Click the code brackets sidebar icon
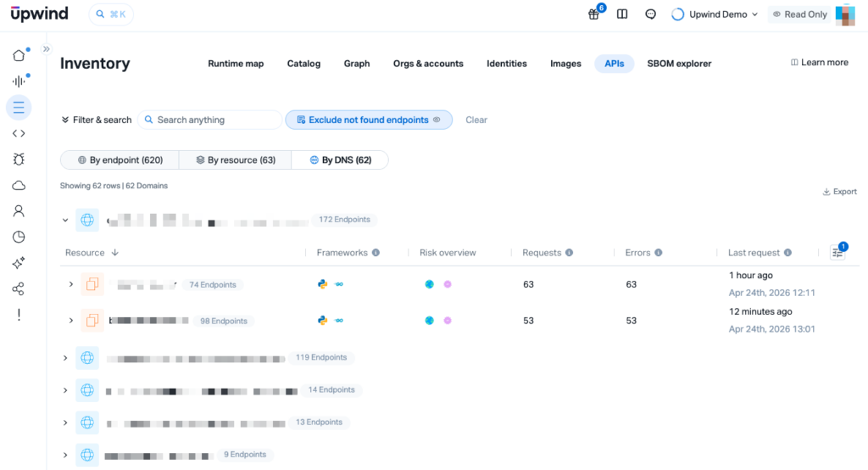 pyautogui.click(x=19, y=133)
